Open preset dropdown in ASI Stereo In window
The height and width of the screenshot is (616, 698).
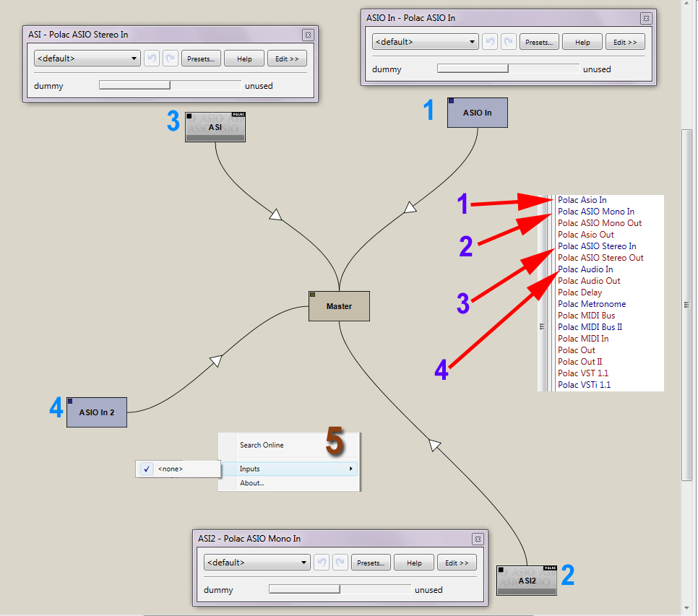click(87, 58)
